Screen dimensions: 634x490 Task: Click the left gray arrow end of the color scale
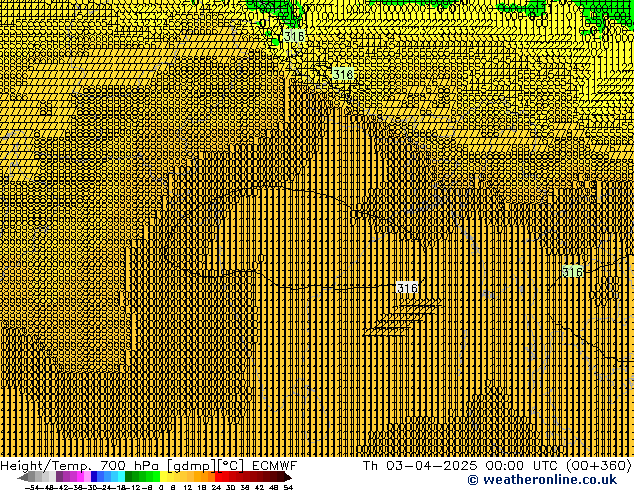(23, 477)
